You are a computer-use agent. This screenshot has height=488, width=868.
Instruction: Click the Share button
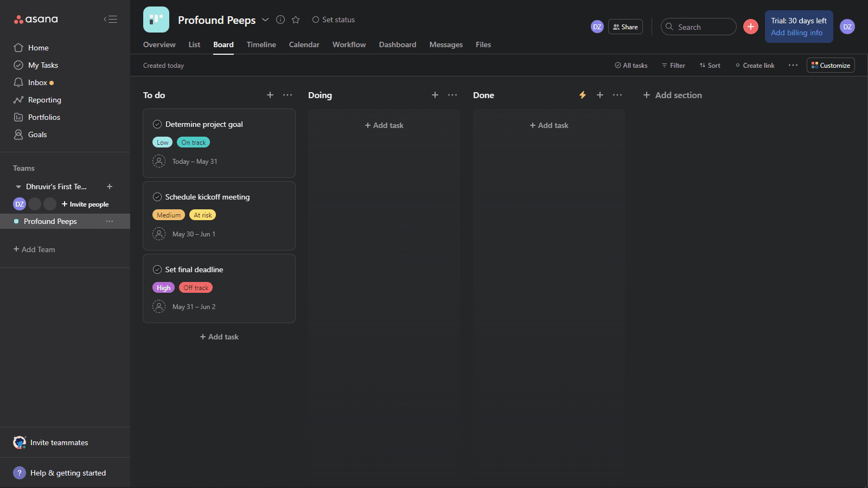click(x=626, y=27)
